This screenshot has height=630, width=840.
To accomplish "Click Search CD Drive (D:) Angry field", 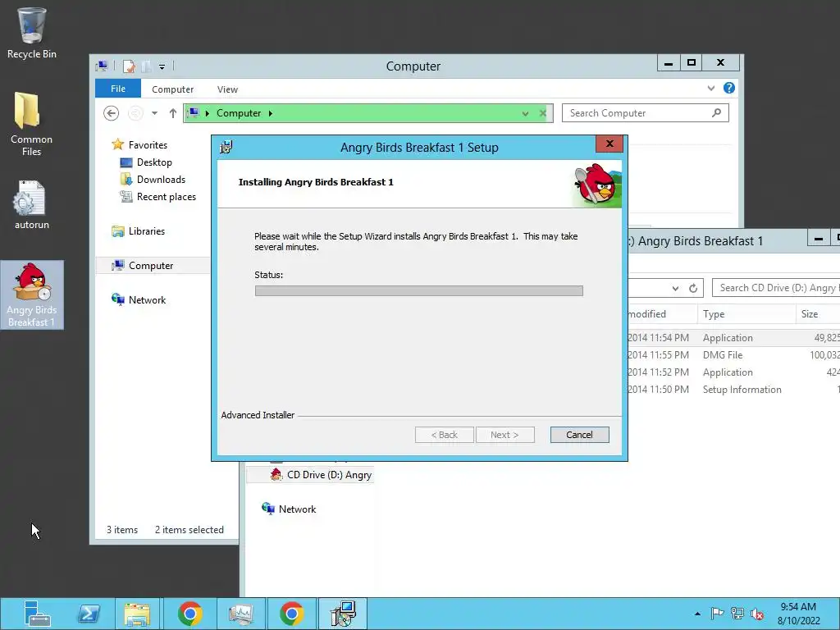I will pyautogui.click(x=776, y=288).
